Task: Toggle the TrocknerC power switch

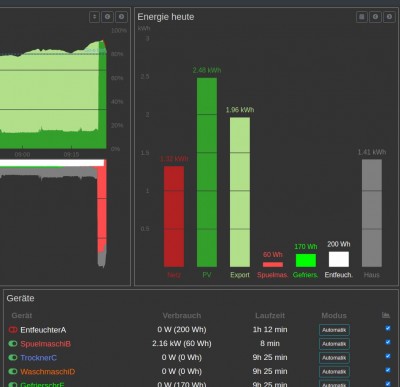Action: tap(13, 358)
